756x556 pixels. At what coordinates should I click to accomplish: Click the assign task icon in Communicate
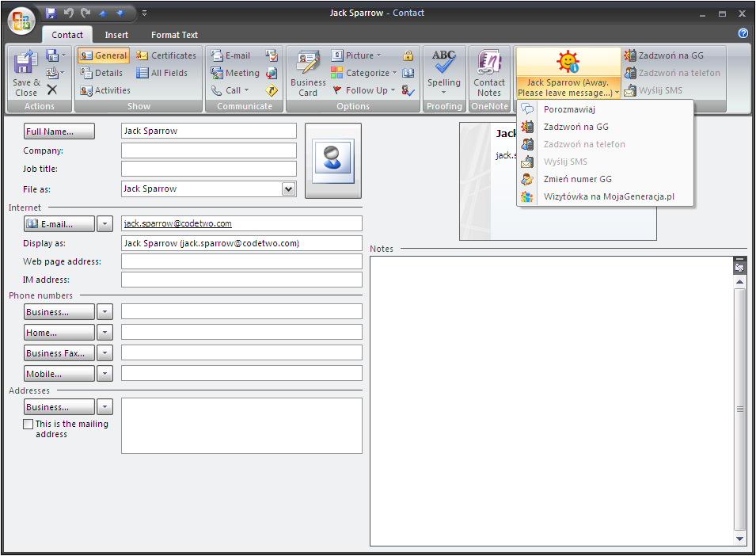[x=272, y=55]
